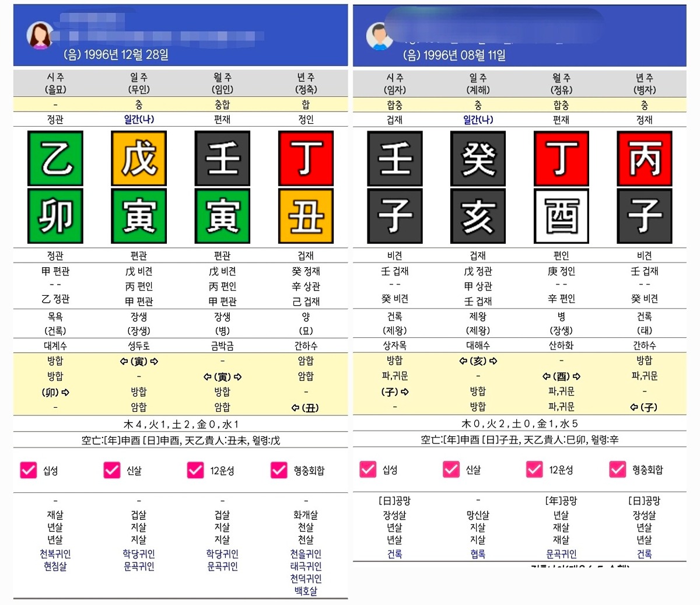Viewport: 700px width, 605px height.
Task: Click the red 丙 year stem tile
Action: tap(644, 158)
